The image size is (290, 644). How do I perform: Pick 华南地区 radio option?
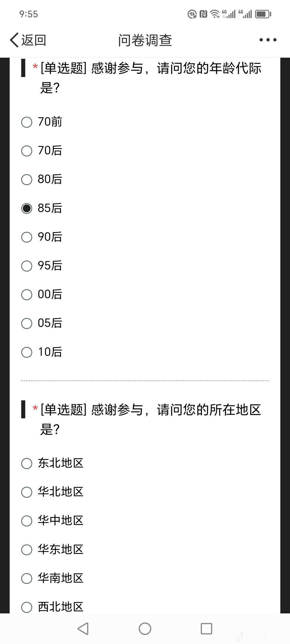[x=52, y=578]
